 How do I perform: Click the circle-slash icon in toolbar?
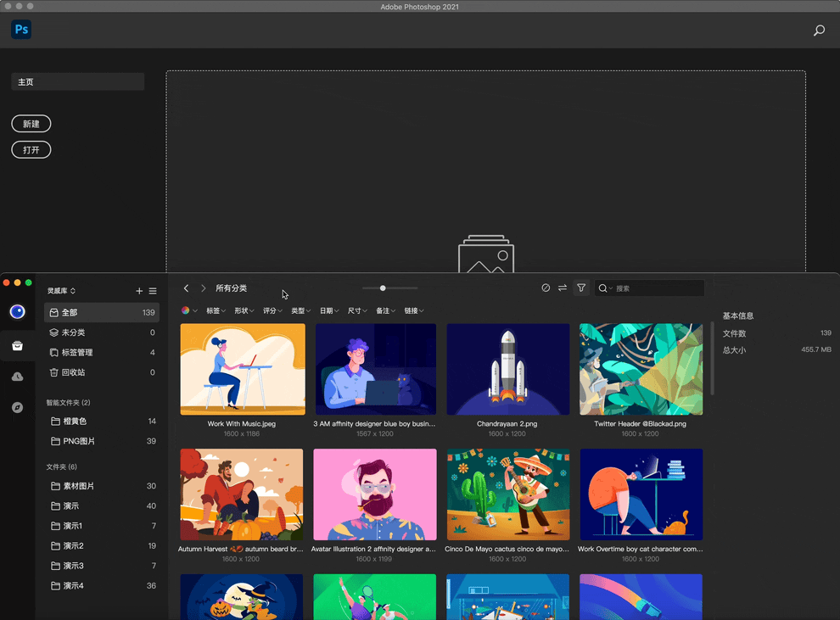tap(546, 288)
